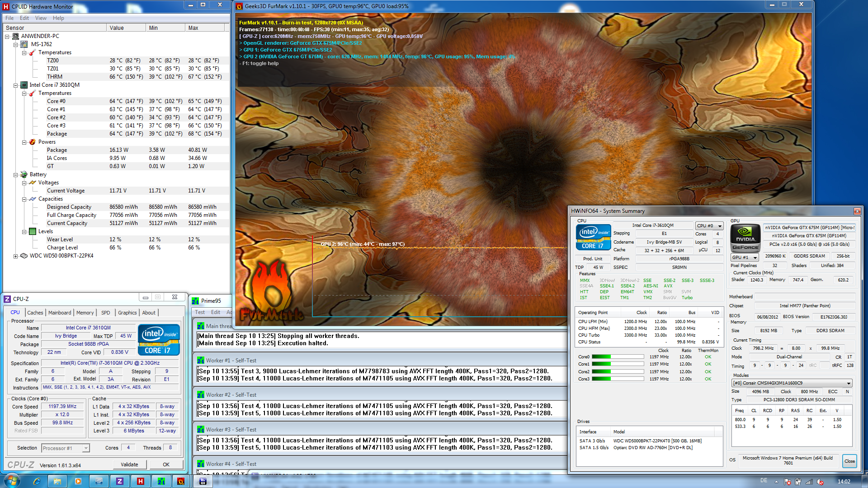Click the Voltages waveform icon

pyautogui.click(x=33, y=183)
